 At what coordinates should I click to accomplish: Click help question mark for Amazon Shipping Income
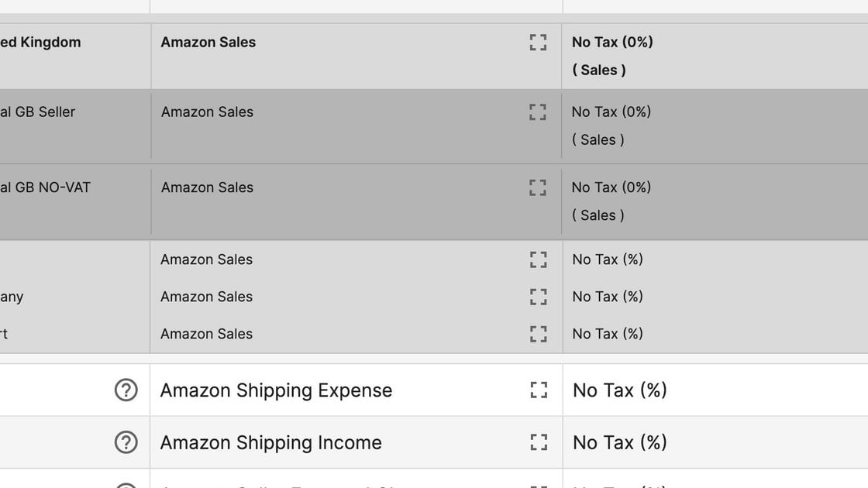126,442
